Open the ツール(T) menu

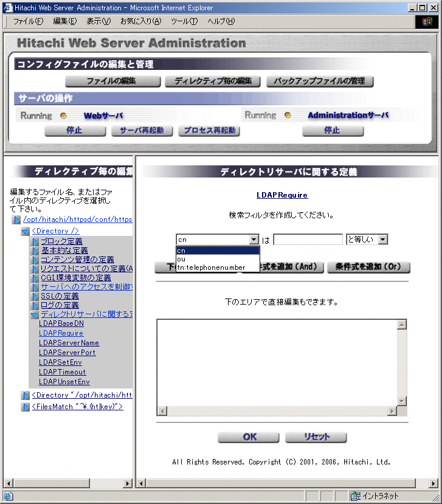184,21
